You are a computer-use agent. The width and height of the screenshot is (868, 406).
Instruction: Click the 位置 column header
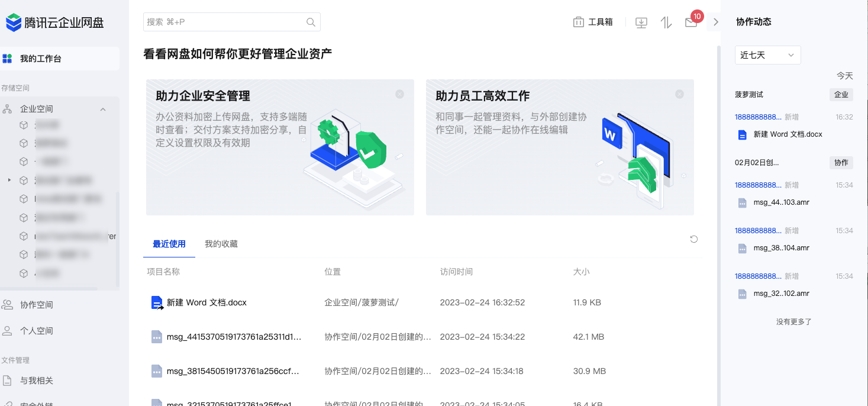coord(333,272)
